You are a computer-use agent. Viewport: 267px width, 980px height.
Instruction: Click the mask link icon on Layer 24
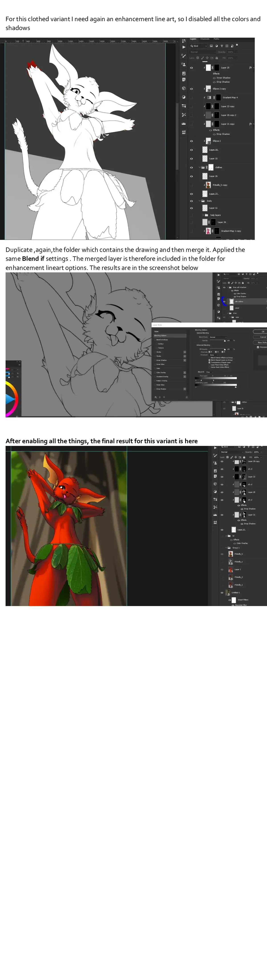click(x=209, y=222)
